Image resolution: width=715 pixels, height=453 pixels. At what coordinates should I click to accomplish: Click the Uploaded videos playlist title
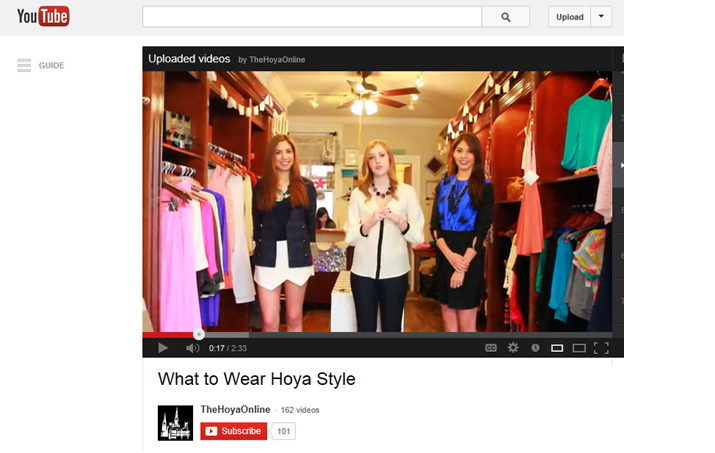[x=189, y=59]
